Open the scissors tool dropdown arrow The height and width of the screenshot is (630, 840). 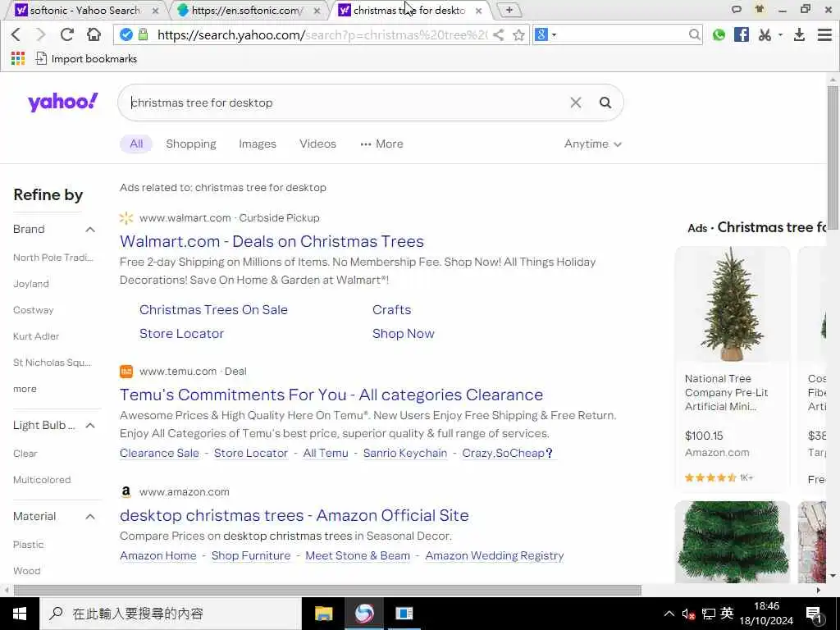[781, 34]
